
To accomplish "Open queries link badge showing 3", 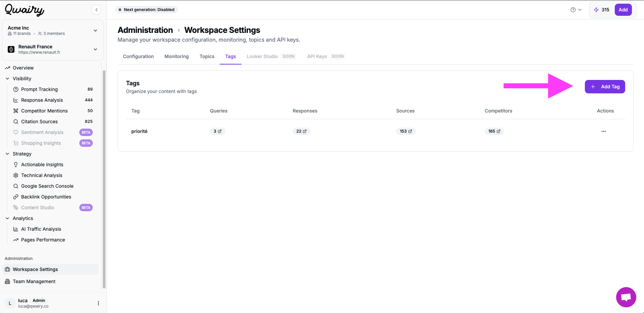I will [x=217, y=131].
